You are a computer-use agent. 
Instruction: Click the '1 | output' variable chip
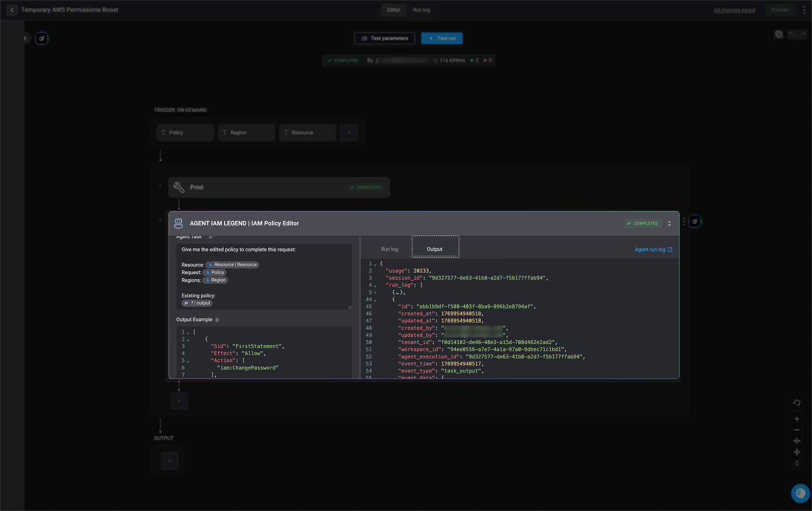(197, 303)
